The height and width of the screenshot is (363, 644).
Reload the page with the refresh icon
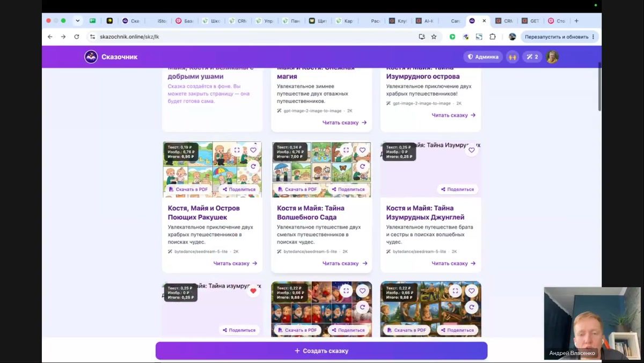77,37
